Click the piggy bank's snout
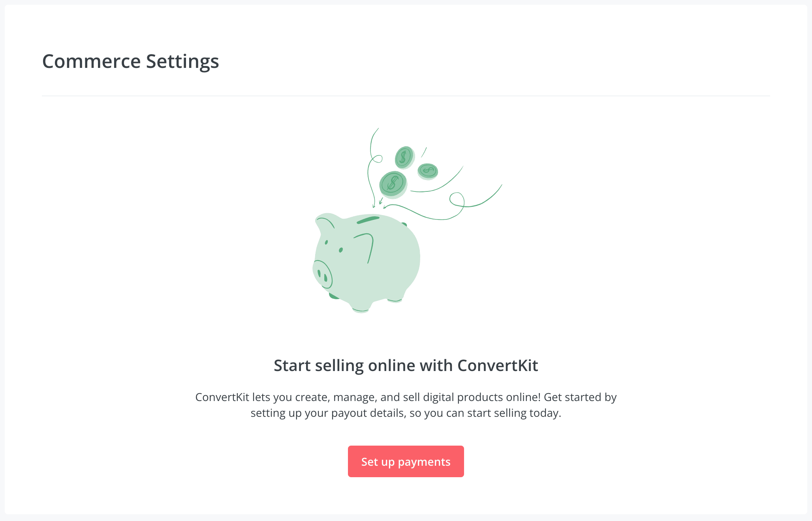This screenshot has height=521, width=812. click(322, 274)
